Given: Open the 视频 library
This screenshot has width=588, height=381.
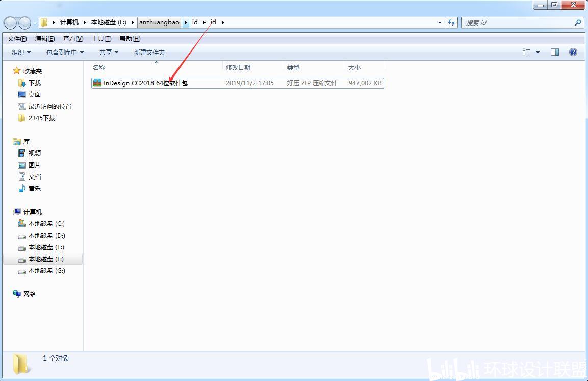Looking at the screenshot, I should (x=35, y=154).
